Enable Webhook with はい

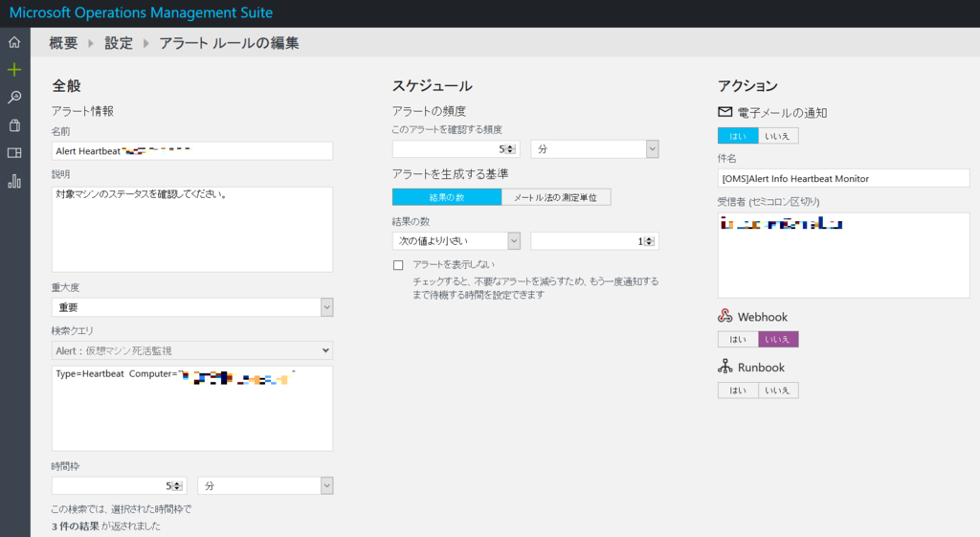738,339
